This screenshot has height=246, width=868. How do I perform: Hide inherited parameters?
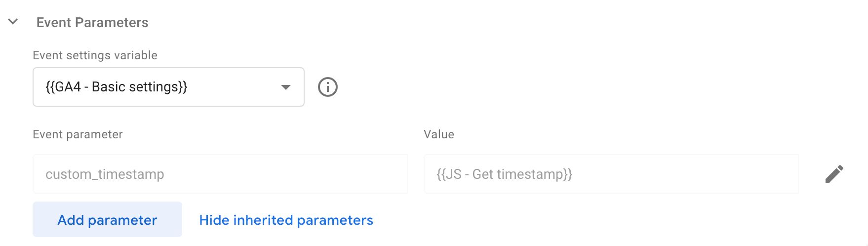tap(286, 220)
